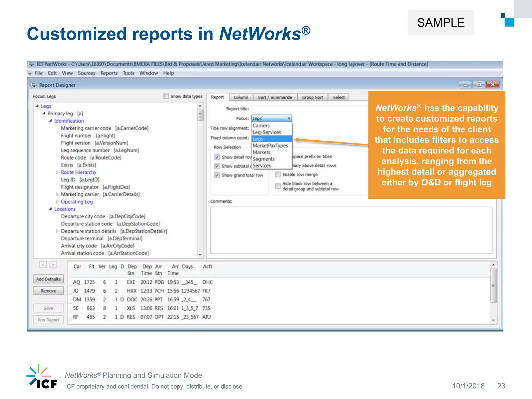
Task: Maximize the Report Designer window
Action: (x=479, y=85)
